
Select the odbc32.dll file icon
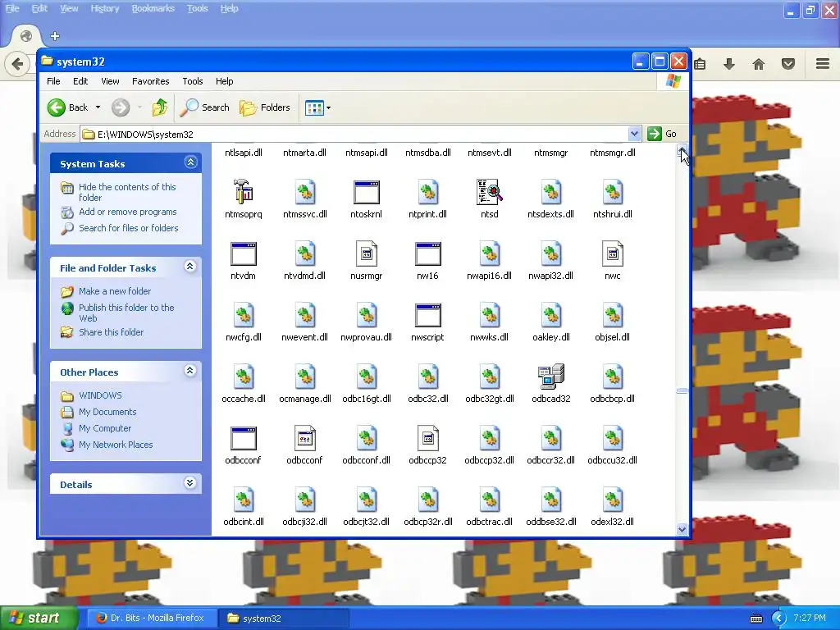point(427,377)
